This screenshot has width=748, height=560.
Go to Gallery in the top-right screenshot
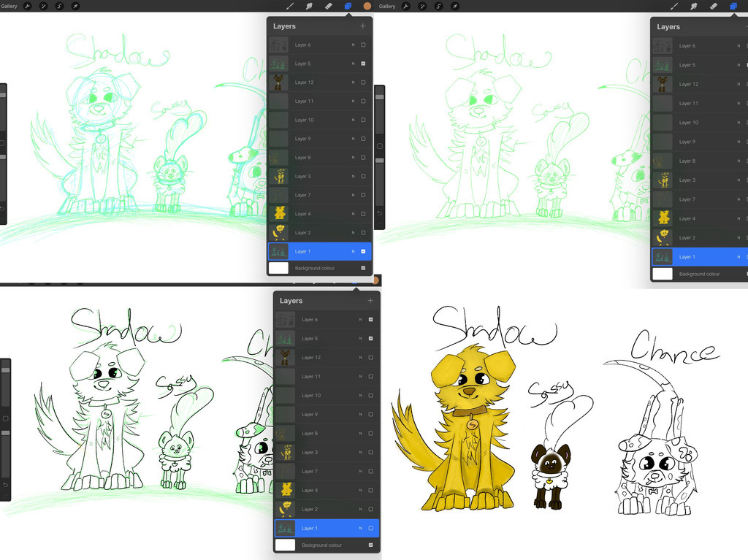click(x=387, y=6)
